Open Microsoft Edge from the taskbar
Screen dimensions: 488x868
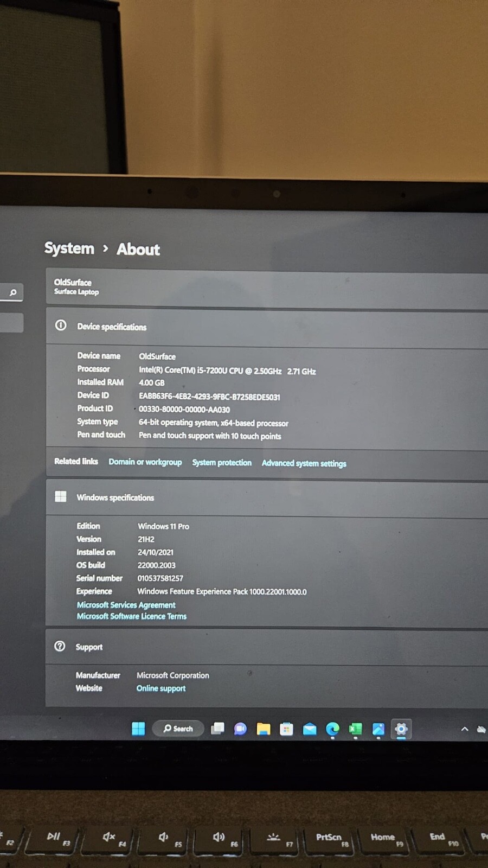click(332, 729)
